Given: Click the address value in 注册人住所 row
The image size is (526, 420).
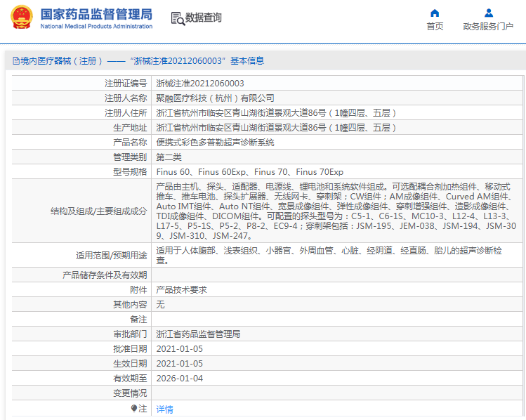Looking at the screenshot, I should [276, 112].
